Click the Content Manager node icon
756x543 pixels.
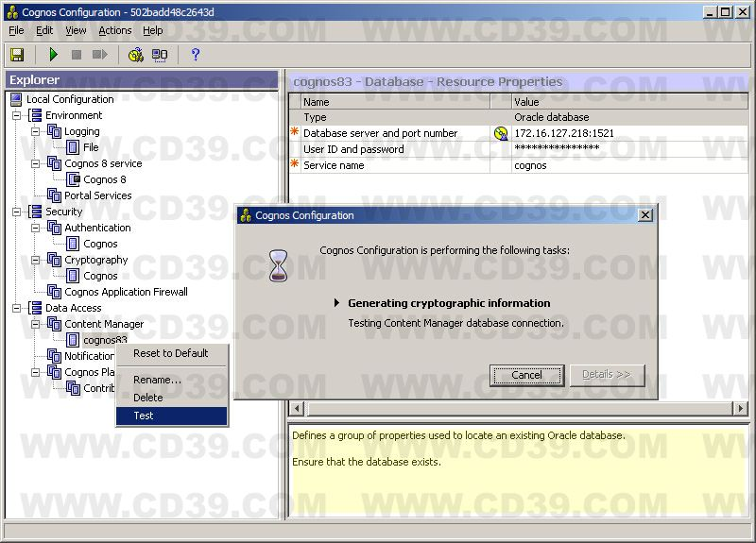tap(54, 324)
